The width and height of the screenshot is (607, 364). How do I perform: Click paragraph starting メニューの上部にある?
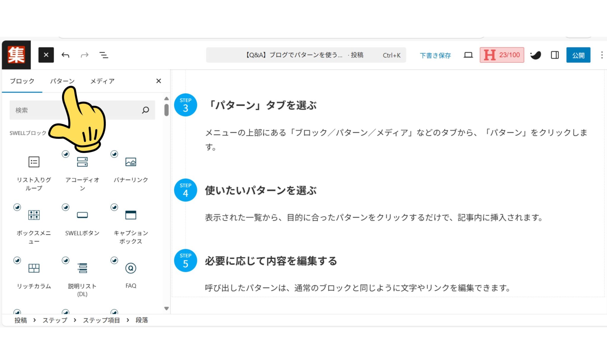pyautogui.click(x=396, y=139)
